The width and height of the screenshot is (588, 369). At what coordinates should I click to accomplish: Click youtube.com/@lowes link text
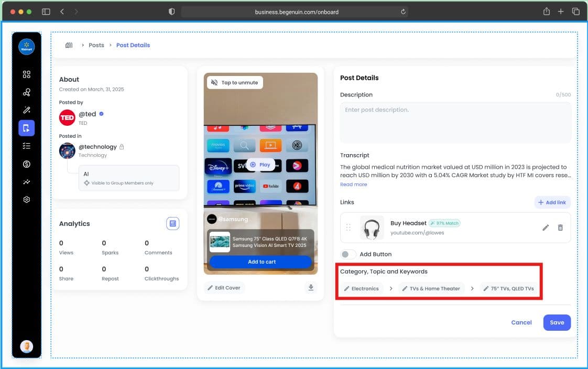pos(417,233)
